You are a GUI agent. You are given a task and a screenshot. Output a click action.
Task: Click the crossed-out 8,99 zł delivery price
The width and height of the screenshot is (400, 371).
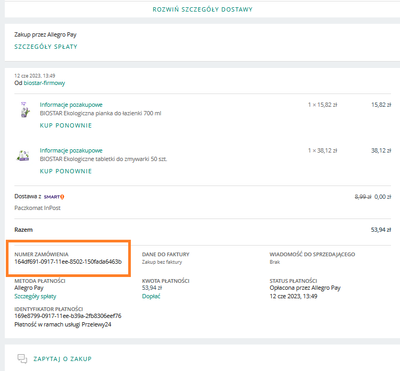(x=363, y=197)
